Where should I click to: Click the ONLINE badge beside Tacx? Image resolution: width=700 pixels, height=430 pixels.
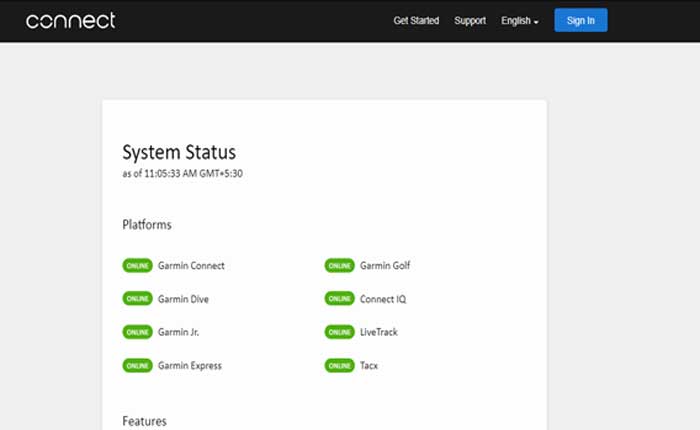pos(339,366)
